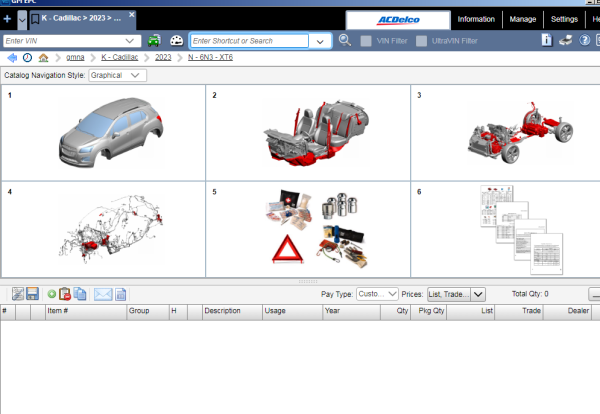This screenshot has height=414, width=600.
Task: Sort by the Year column header
Action: pyautogui.click(x=351, y=311)
